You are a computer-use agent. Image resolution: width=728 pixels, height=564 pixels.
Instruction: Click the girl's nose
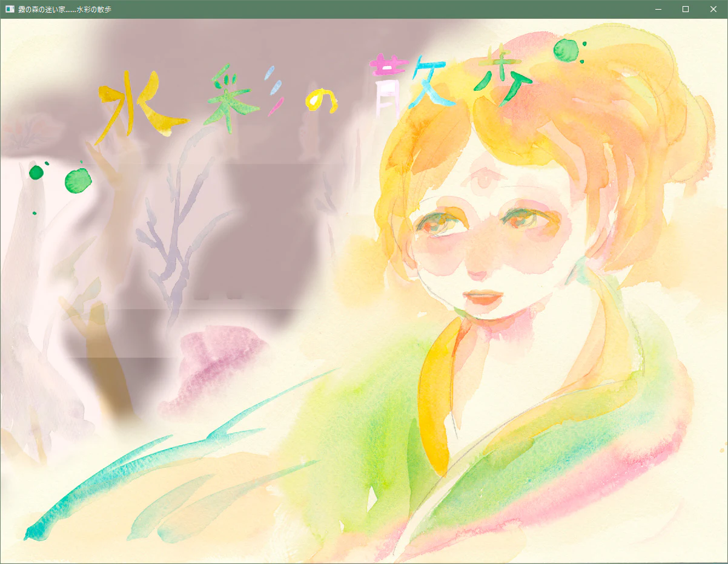pyautogui.click(x=477, y=271)
